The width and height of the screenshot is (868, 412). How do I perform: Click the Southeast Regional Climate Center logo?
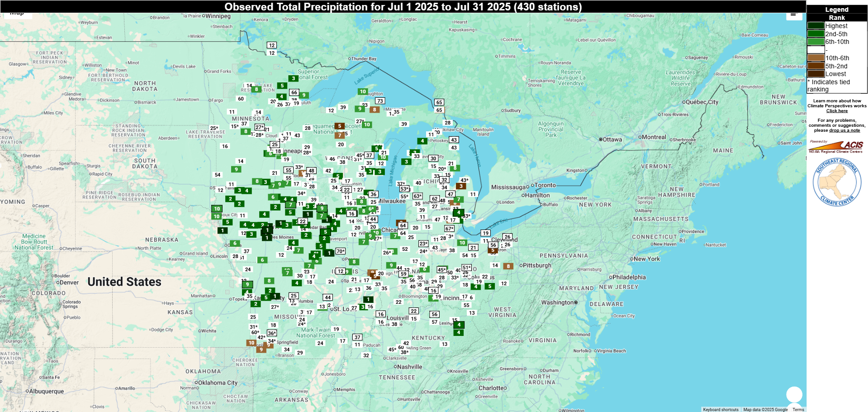point(837,182)
